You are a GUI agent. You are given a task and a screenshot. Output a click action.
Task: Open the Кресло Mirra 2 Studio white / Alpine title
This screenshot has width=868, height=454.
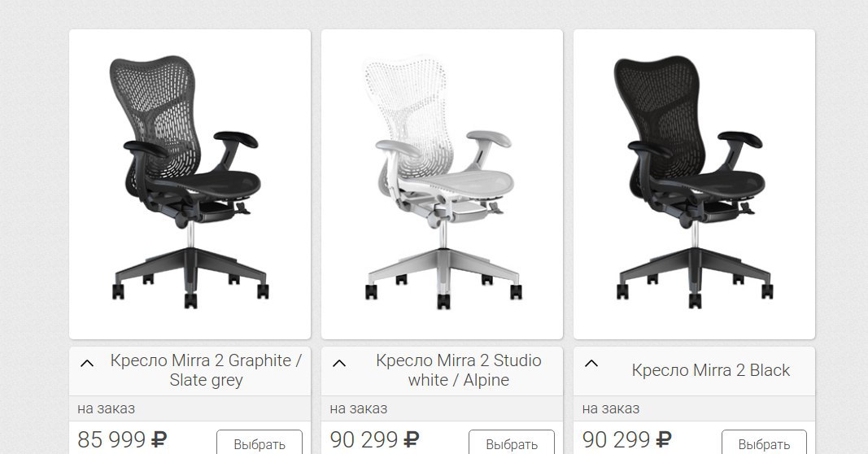458,370
